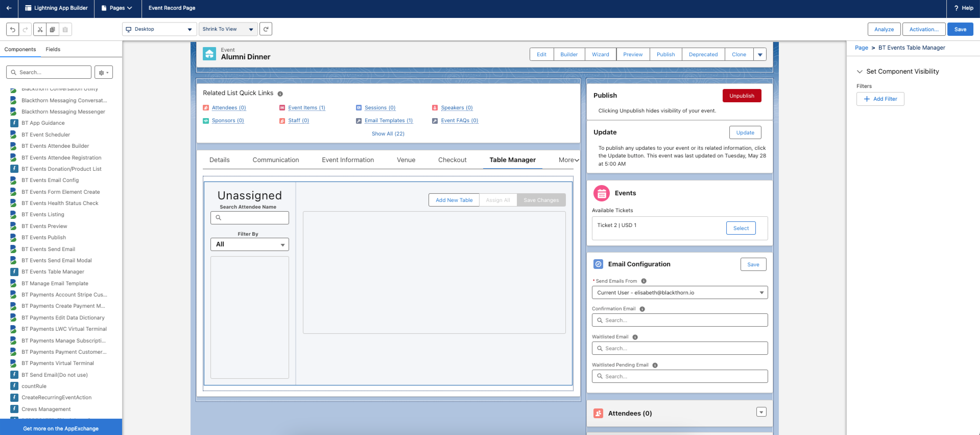
Task: Select the BT Events Table Manager component icon
Action: (x=14, y=272)
